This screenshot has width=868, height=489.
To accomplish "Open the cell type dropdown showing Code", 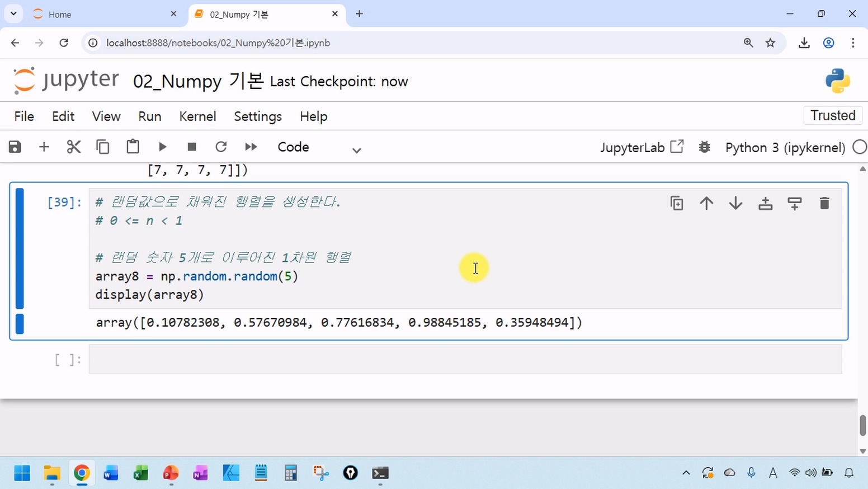I will point(319,147).
